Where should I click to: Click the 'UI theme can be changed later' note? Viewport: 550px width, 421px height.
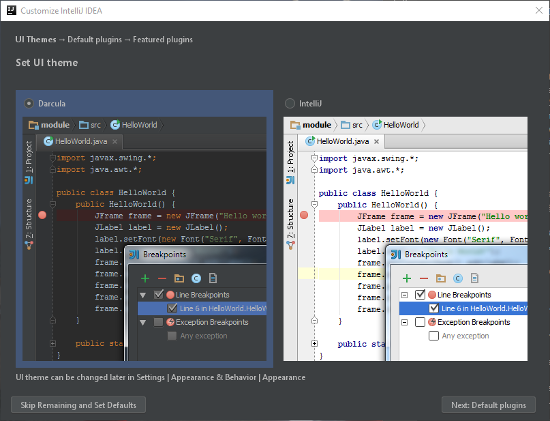[x=160, y=377]
